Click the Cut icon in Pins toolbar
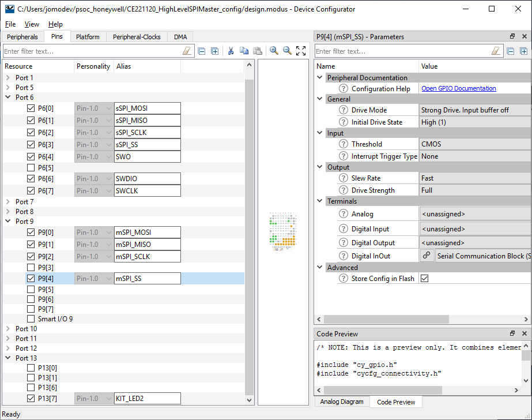This screenshot has height=420, width=532. click(231, 51)
